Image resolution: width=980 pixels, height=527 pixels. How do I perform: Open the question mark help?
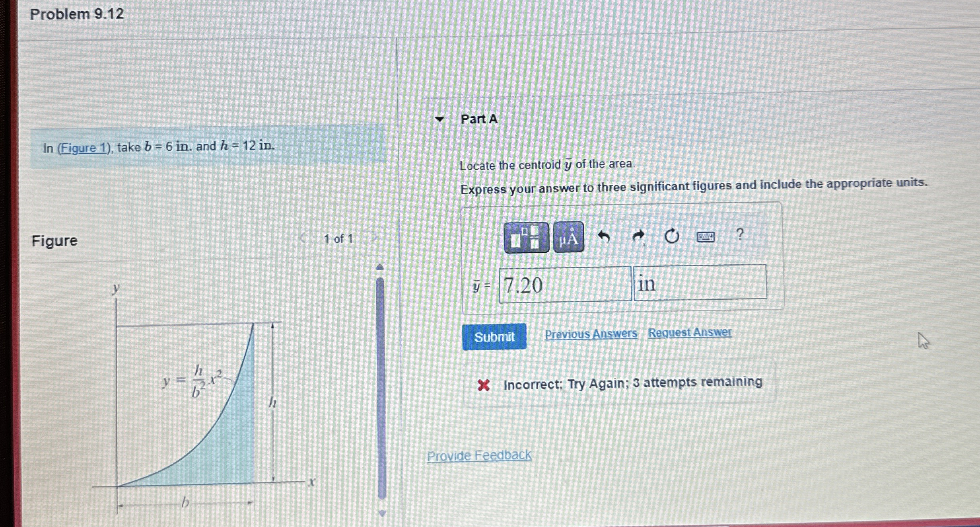(740, 234)
